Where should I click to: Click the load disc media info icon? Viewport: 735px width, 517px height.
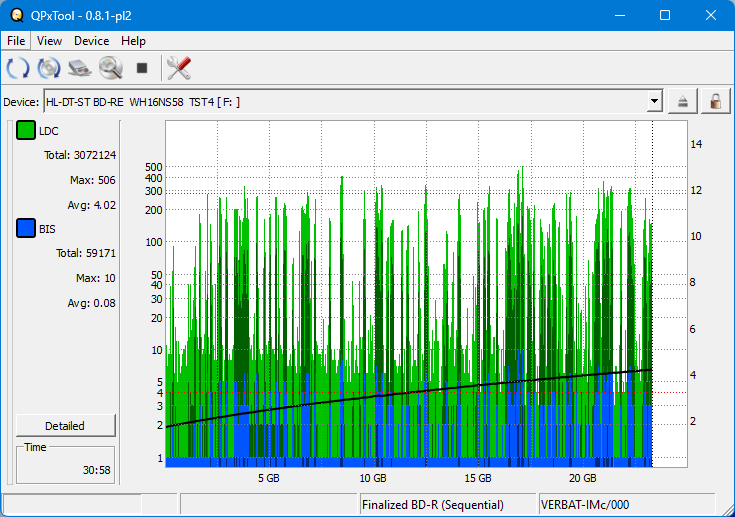(x=49, y=68)
